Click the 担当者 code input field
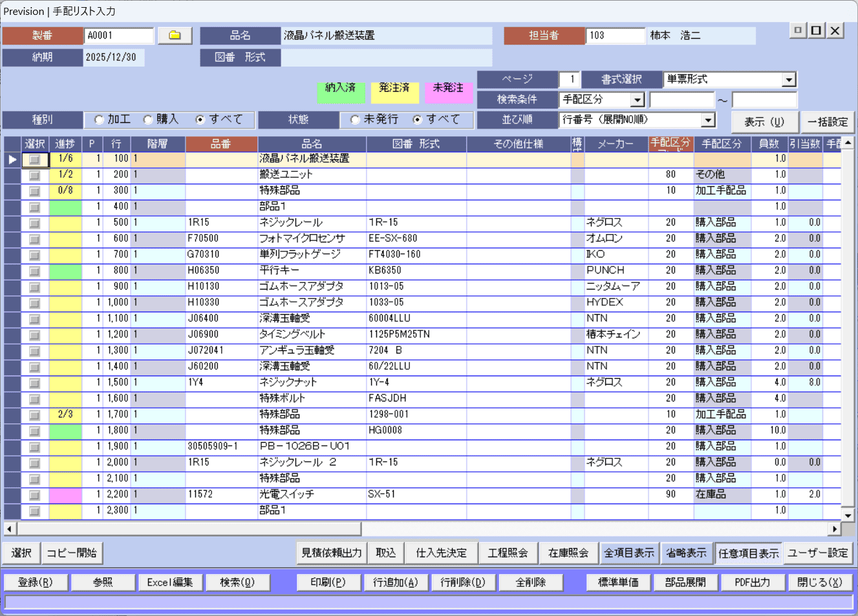The image size is (858, 616). coord(614,36)
